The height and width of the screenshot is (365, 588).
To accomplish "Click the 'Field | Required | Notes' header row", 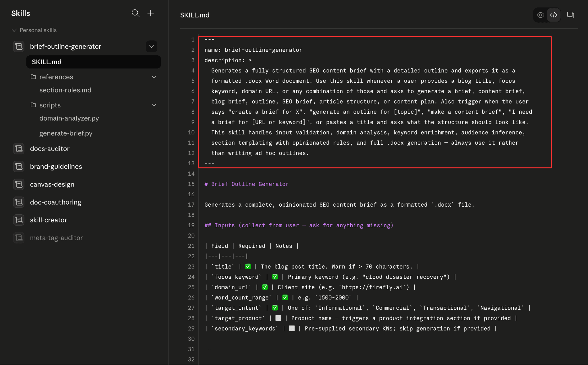I will pos(252,246).
